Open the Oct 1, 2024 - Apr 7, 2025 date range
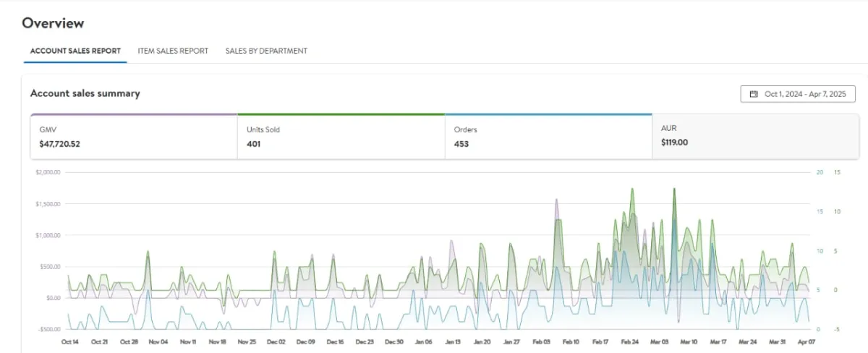 coord(798,94)
